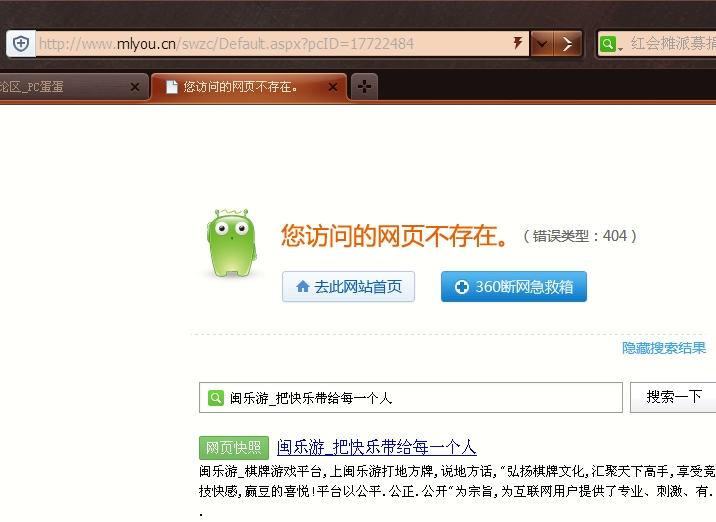Click the 搜索一下 button

pos(673,397)
